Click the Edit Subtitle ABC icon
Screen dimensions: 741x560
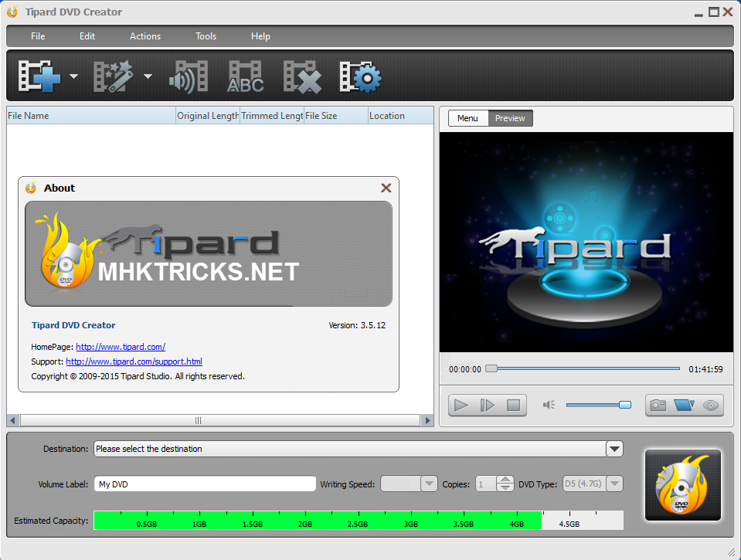[245, 76]
